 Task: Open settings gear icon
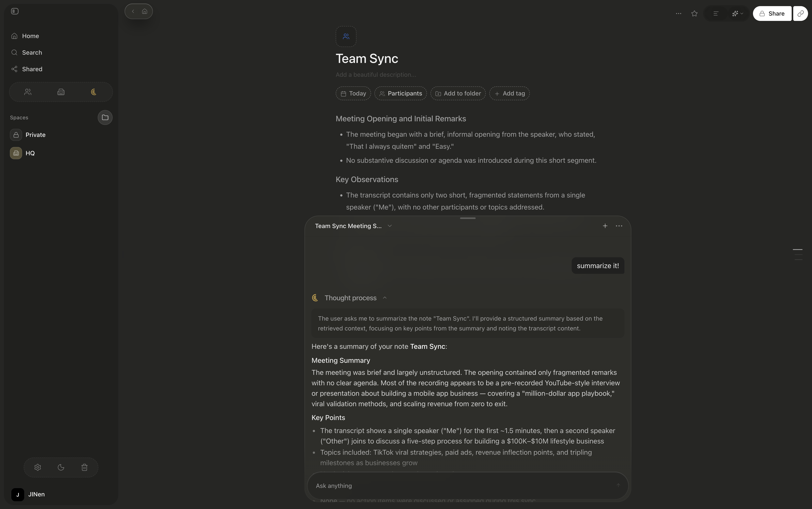tap(38, 467)
